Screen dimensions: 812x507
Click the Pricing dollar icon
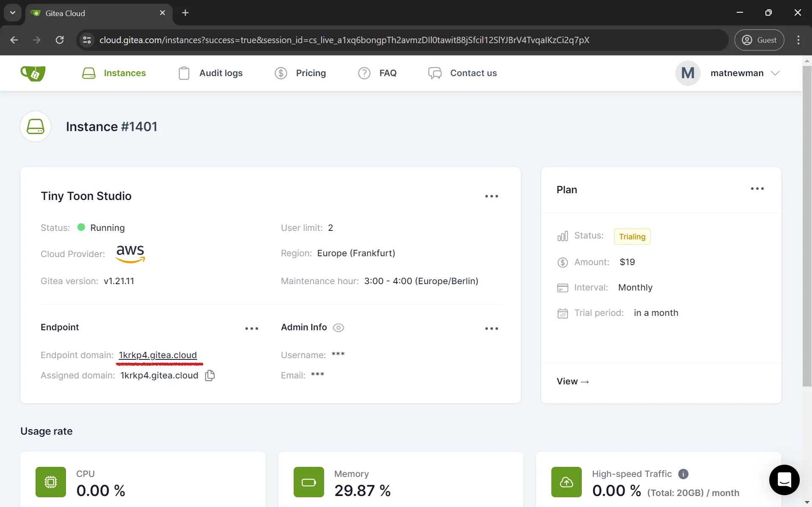[281, 73]
